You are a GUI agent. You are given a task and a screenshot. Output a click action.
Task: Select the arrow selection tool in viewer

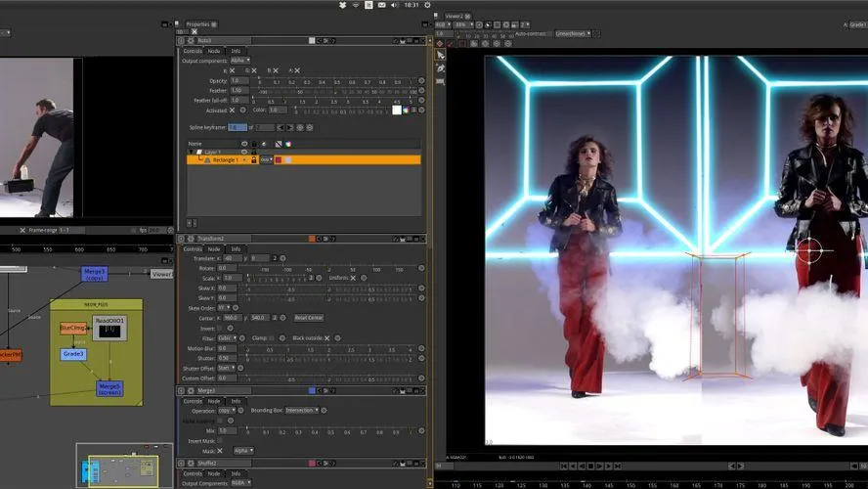point(440,56)
